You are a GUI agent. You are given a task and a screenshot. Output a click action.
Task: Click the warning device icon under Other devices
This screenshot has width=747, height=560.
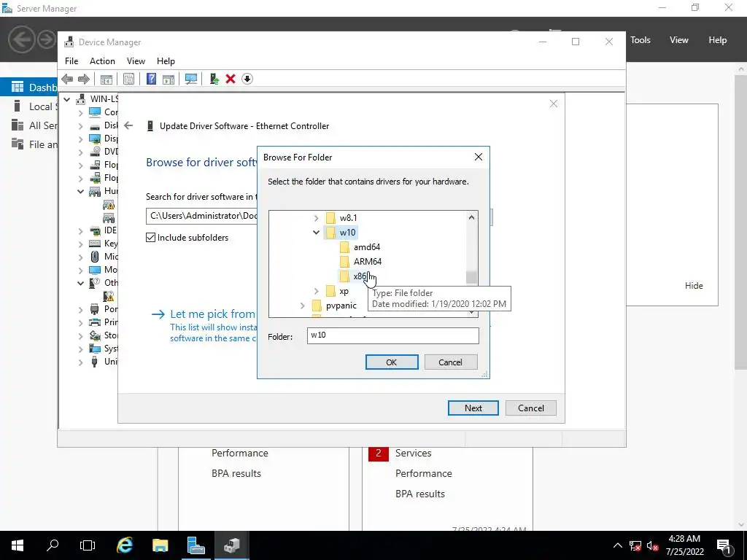[x=109, y=296]
